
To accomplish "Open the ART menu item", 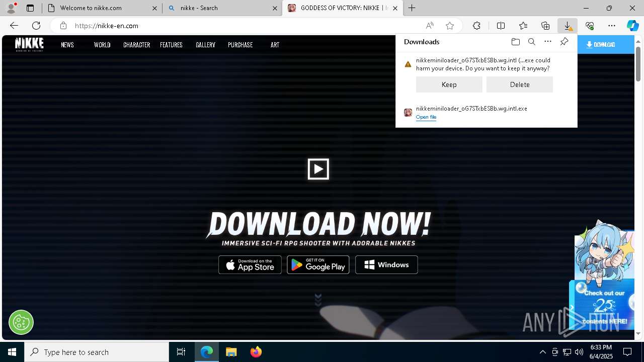I will pos(275,45).
